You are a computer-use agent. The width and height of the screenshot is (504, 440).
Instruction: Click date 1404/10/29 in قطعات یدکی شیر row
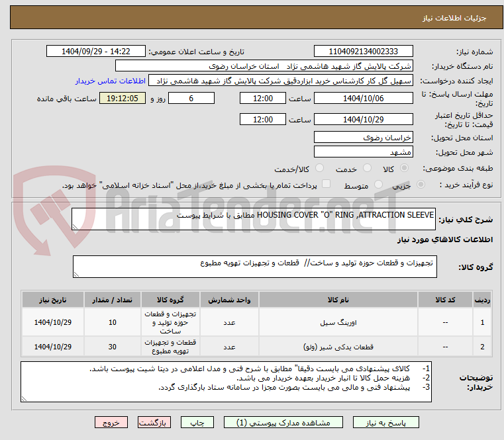[53, 347]
